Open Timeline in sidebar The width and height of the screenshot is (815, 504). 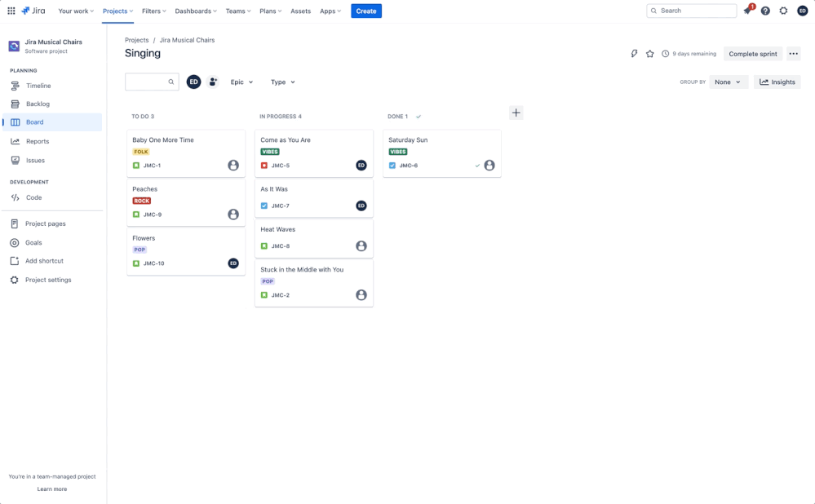(x=52, y=86)
